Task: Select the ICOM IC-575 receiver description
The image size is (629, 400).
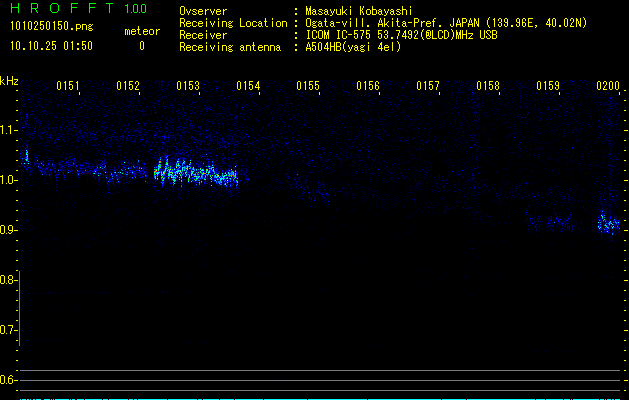Action: (401, 35)
